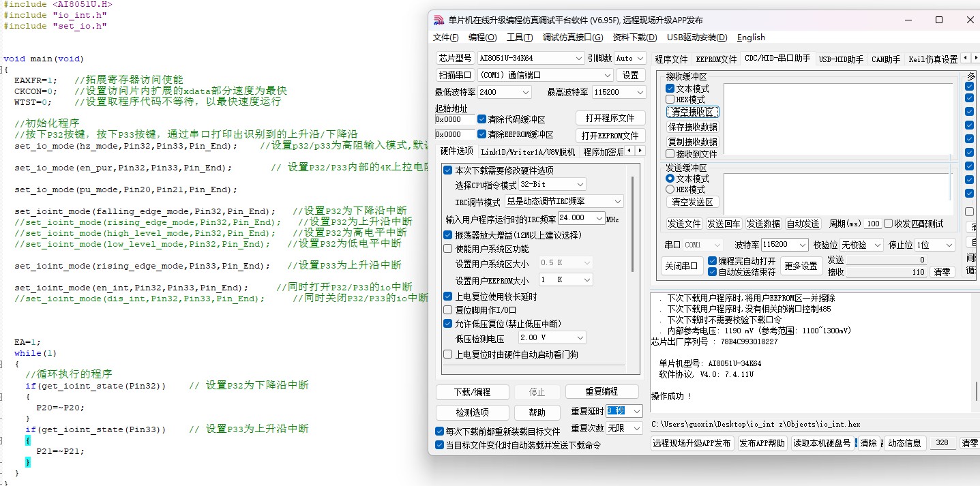Toggle 本次下载需要修改硬件选项 checkbox
The image size is (980, 486).
pyautogui.click(x=448, y=170)
